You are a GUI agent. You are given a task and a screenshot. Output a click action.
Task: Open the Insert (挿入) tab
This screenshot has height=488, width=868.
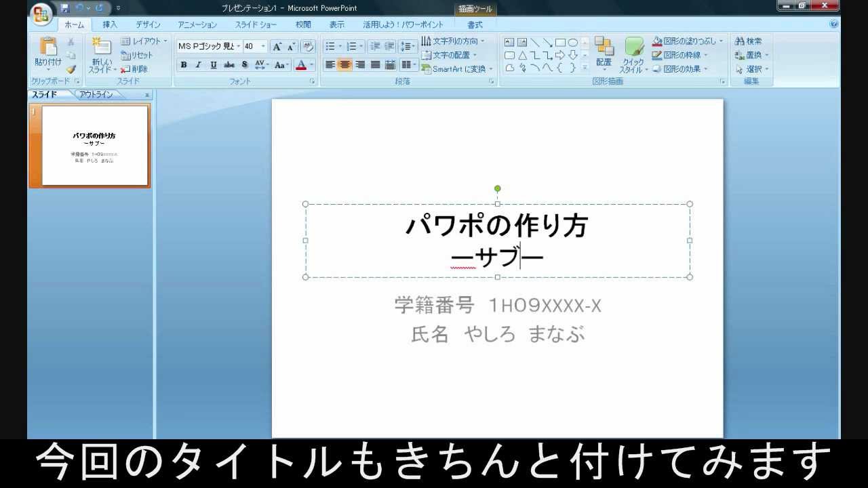tap(110, 25)
